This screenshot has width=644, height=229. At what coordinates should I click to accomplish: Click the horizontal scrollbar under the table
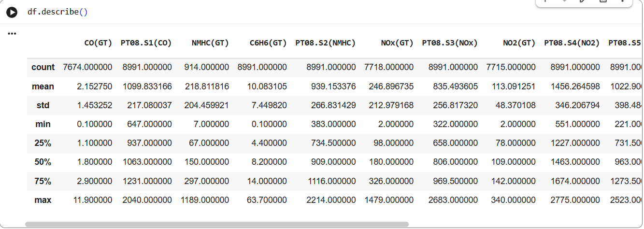[217, 224]
